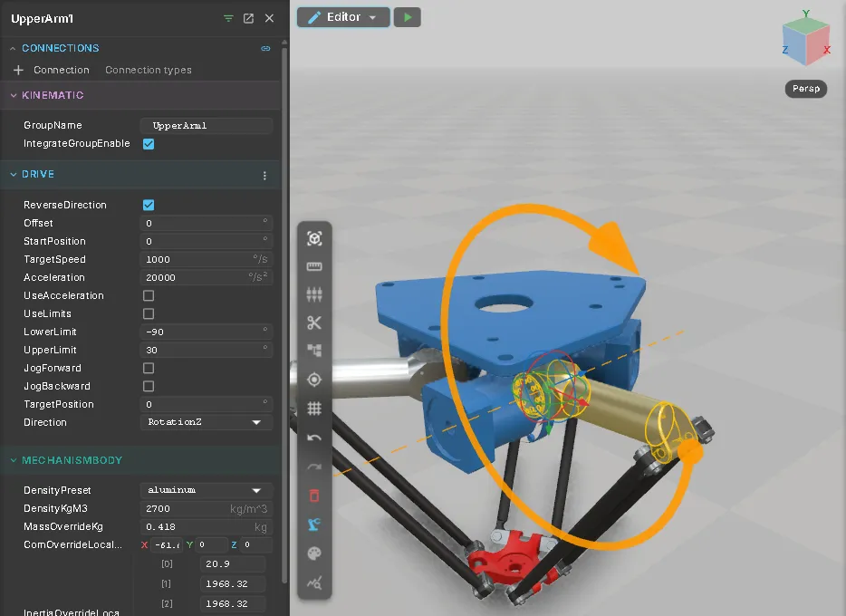Toggle the Persp camera projection button
The width and height of the screenshot is (846, 616).
805,89
